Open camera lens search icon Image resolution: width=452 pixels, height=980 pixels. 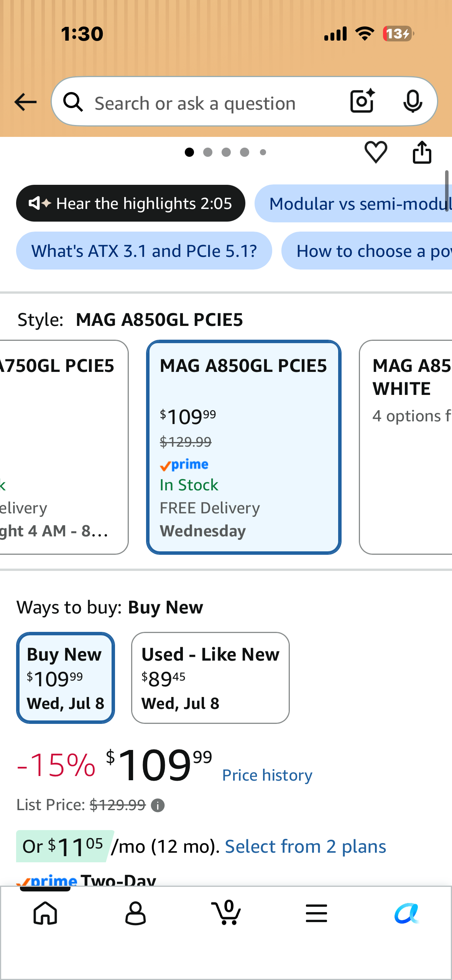point(362,101)
